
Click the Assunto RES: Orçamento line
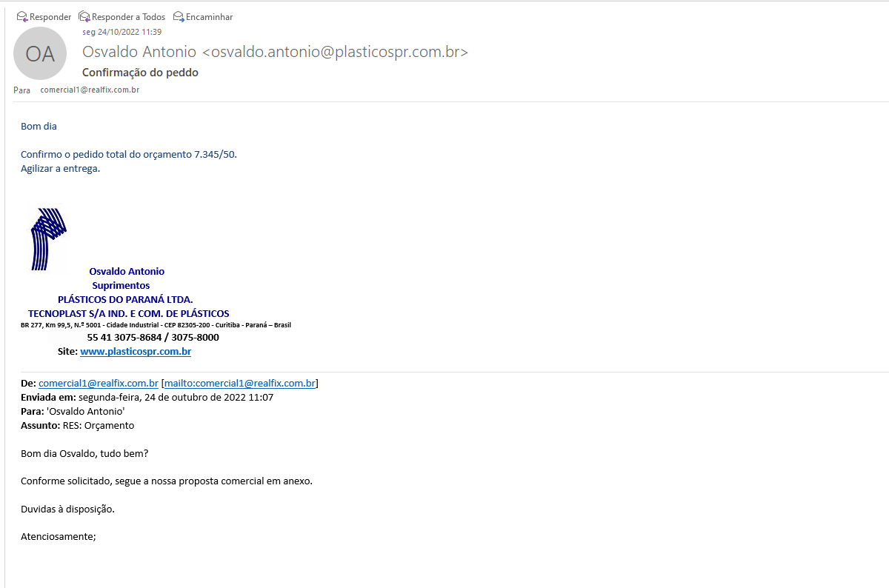78,425
